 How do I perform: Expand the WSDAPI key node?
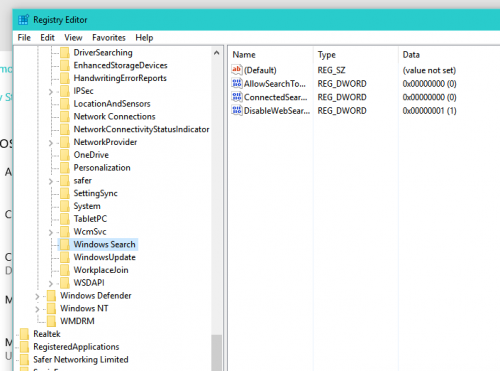pos(51,283)
